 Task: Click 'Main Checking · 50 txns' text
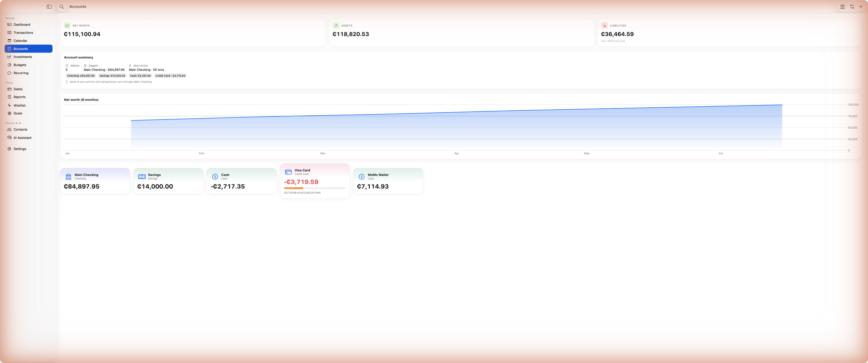pos(146,70)
